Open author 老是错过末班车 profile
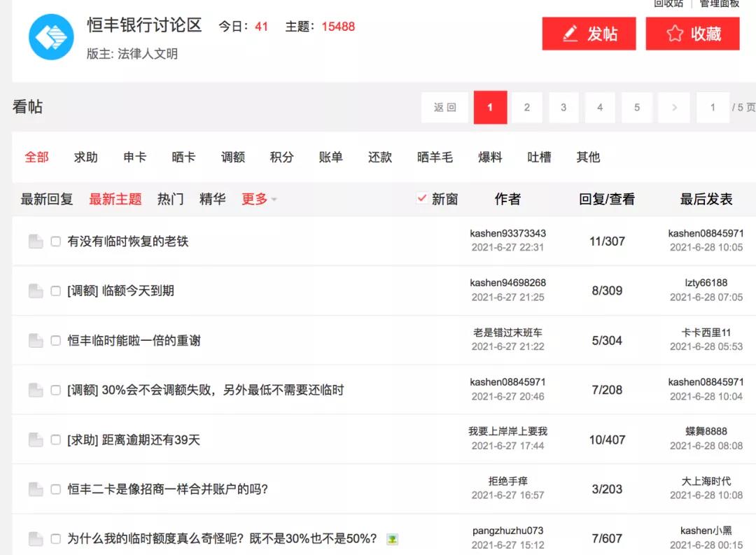756x555 pixels. [507, 332]
